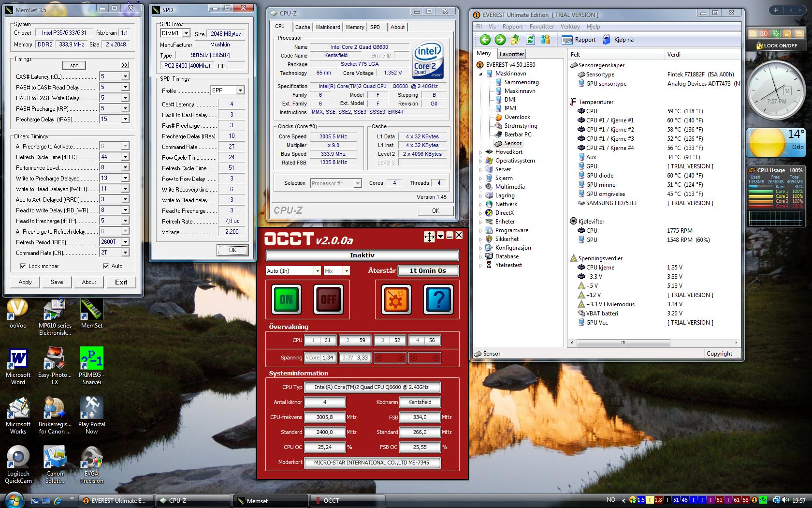Click Save button in MemSet
Image resolution: width=812 pixels, height=508 pixels.
coord(57,282)
